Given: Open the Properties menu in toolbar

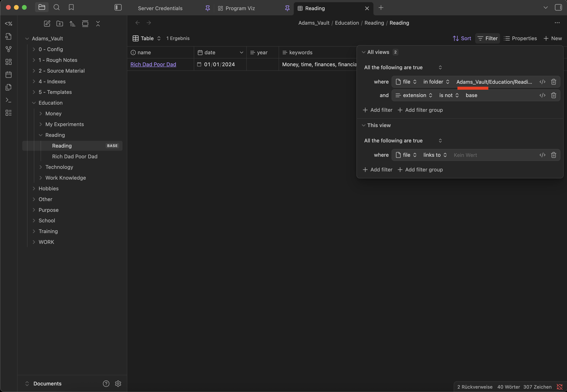Looking at the screenshot, I should pyautogui.click(x=520, y=38).
